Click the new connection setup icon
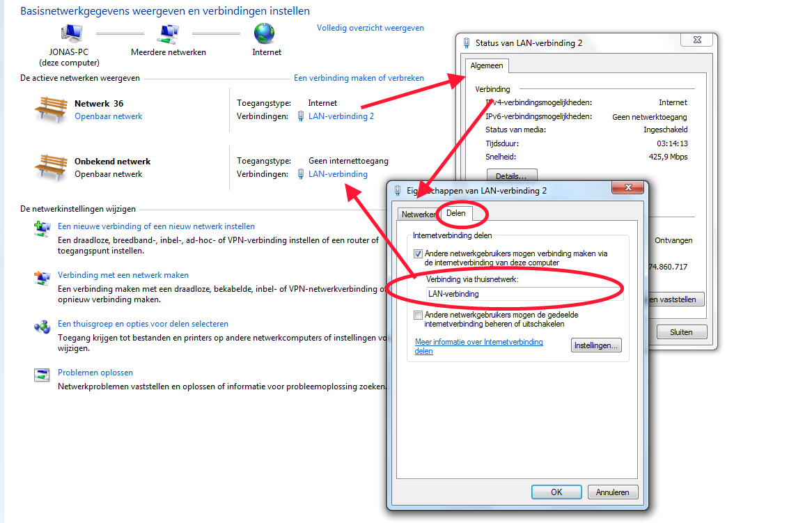This screenshot has height=523, width=812. 42,228
